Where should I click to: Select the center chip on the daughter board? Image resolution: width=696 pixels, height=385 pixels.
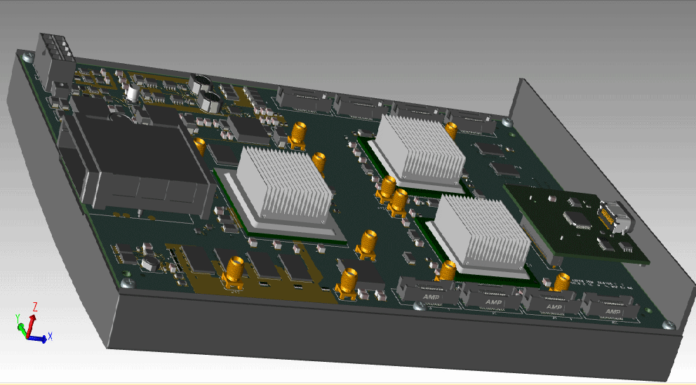click(x=577, y=219)
